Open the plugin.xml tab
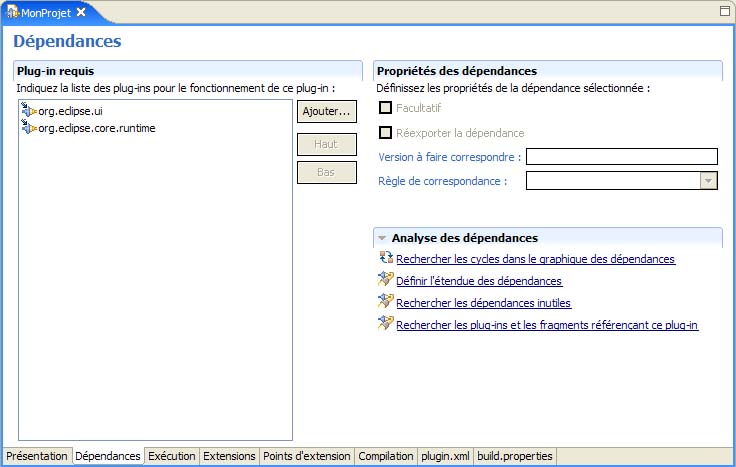736x467 pixels. click(x=445, y=456)
